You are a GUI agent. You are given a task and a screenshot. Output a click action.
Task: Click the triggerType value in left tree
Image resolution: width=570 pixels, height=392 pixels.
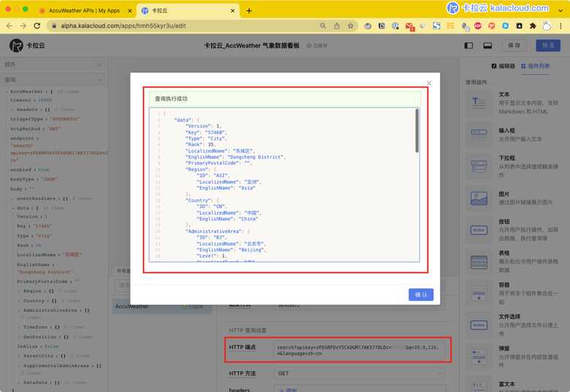tap(65, 119)
